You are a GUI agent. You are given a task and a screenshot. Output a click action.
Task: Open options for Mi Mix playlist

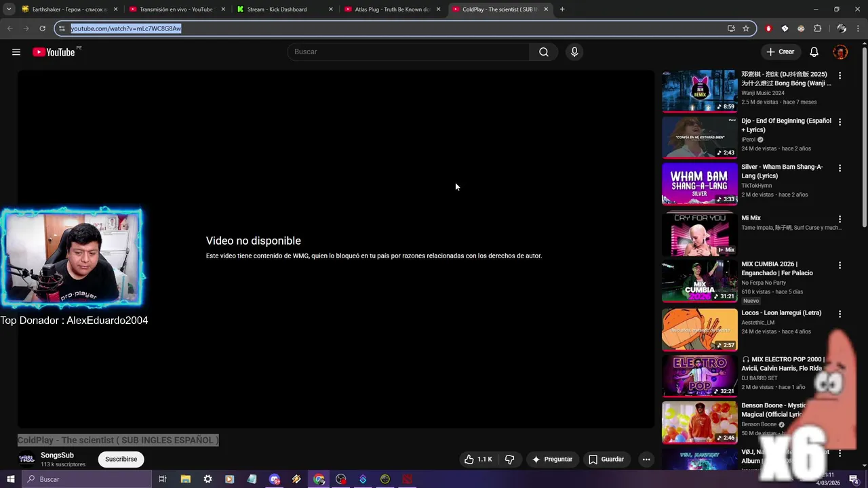click(840, 219)
